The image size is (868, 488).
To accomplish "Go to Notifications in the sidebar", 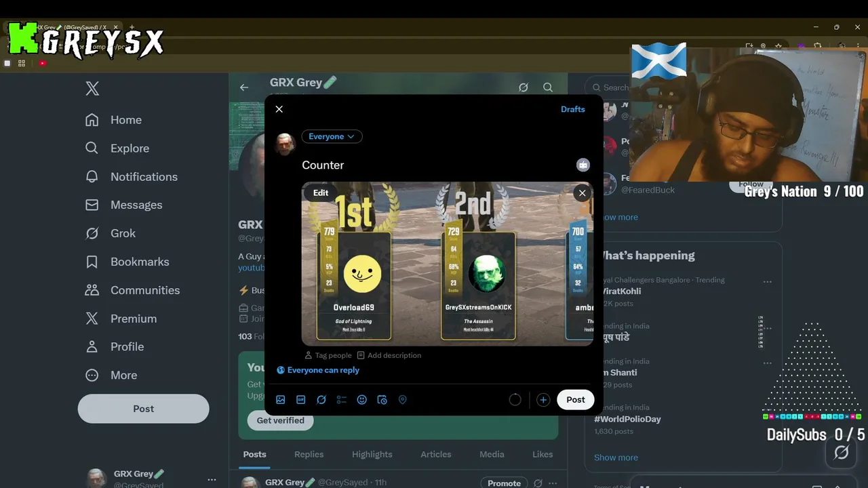I will (x=131, y=177).
